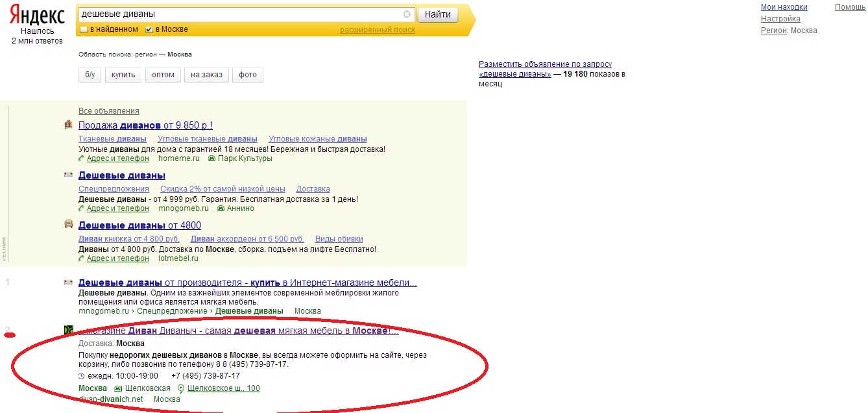
Task: Click the Найти search button
Action: coord(438,14)
